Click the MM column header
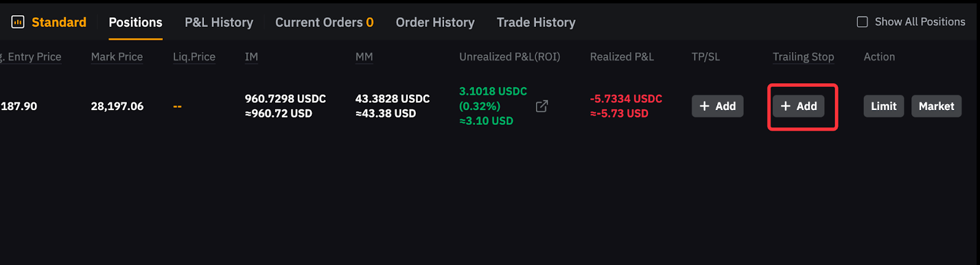 (364, 57)
